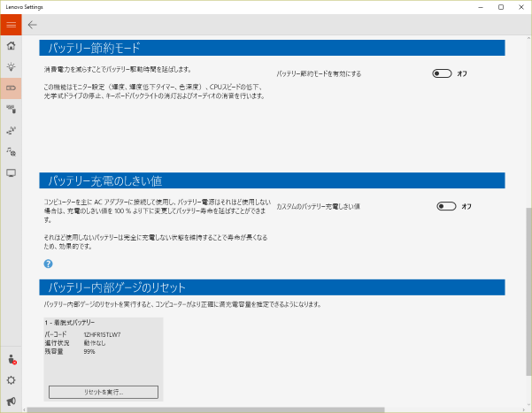Click the 1 - 着脱式バッテリー label
Image resolution: width=532 pixels, height=413 pixels.
point(70,322)
